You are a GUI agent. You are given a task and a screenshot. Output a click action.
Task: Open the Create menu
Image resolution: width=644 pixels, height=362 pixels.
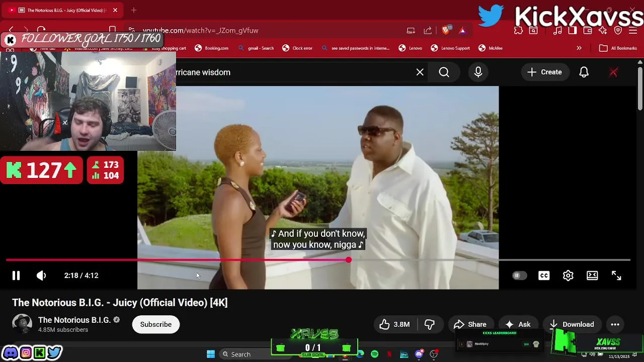coord(544,72)
